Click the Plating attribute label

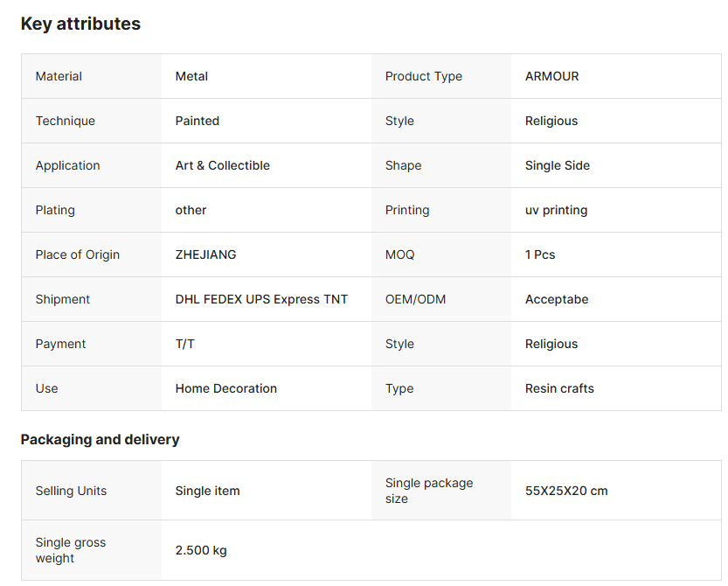55,210
